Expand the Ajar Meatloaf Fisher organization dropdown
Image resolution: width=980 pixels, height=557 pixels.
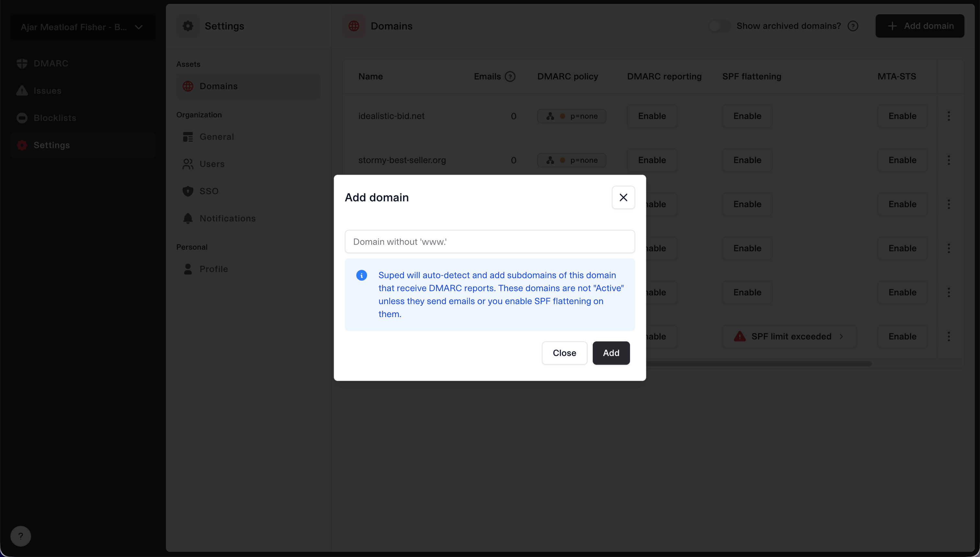point(83,27)
